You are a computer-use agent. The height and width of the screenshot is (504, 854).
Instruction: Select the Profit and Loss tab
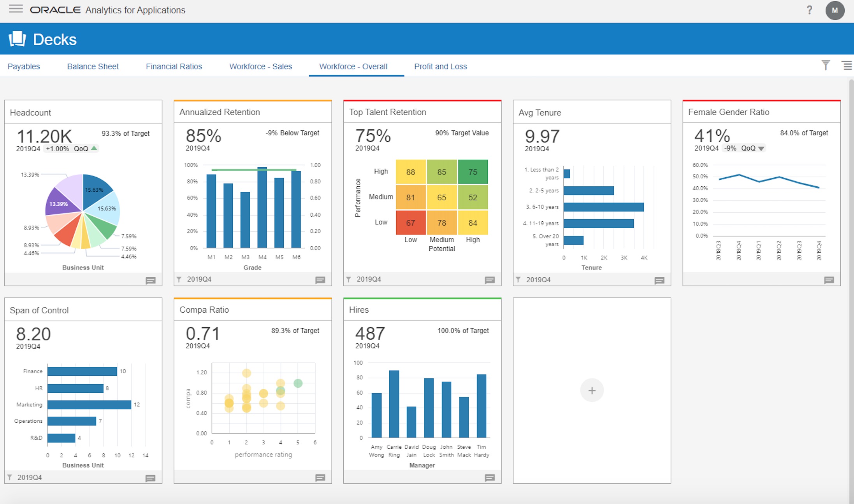pos(439,66)
